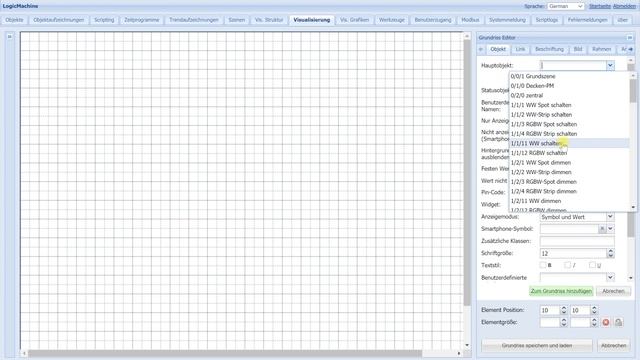Toggle italic text style checkbox

[568, 265]
